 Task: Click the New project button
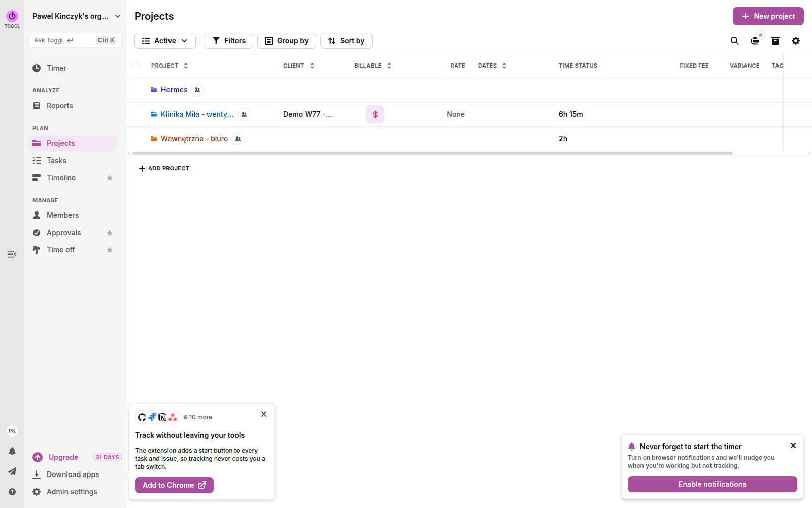[x=768, y=16]
